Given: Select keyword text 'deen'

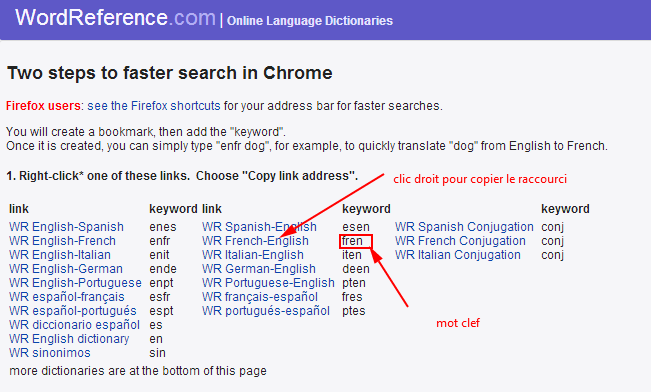Looking at the screenshot, I should point(356,269).
